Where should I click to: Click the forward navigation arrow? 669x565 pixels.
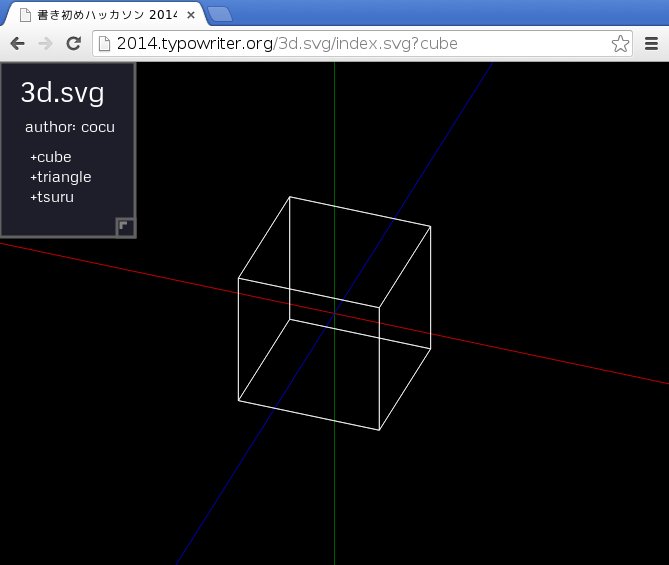pos(45,43)
